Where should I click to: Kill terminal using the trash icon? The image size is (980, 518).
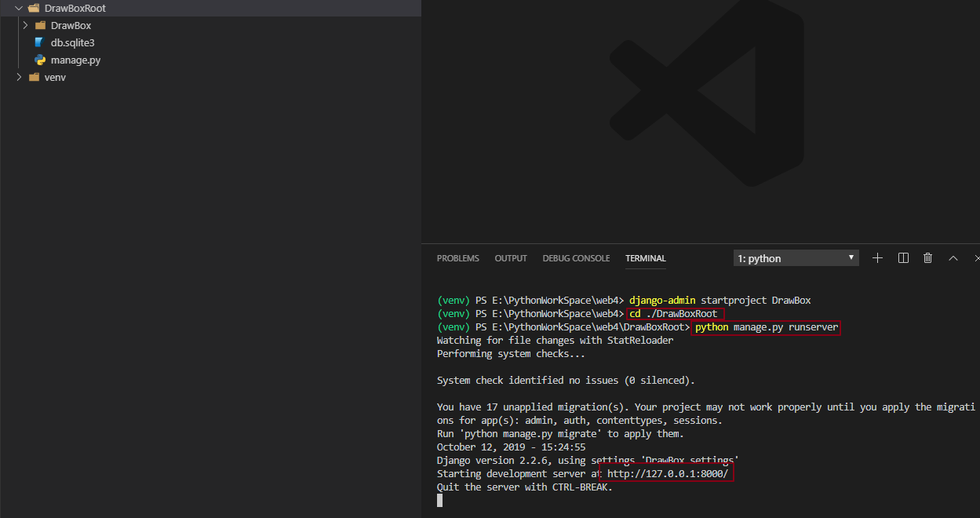pos(927,257)
